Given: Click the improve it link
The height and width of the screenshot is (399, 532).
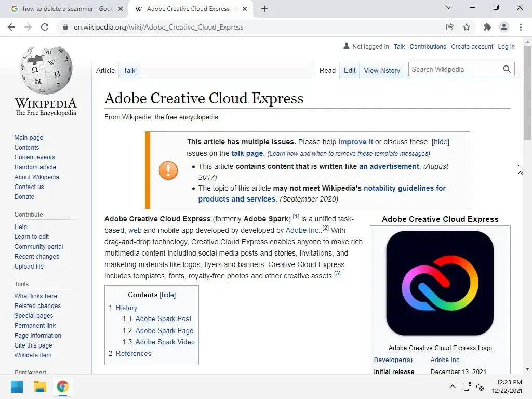Looking at the screenshot, I should [x=355, y=142].
